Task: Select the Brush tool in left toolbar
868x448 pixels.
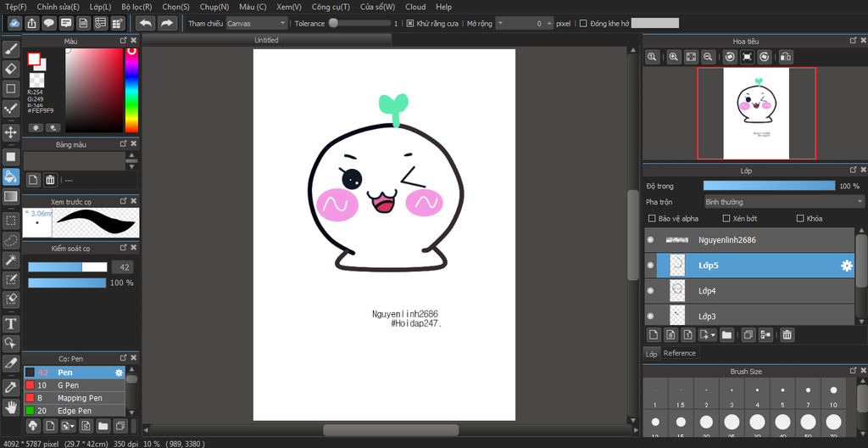Action: click(11, 49)
